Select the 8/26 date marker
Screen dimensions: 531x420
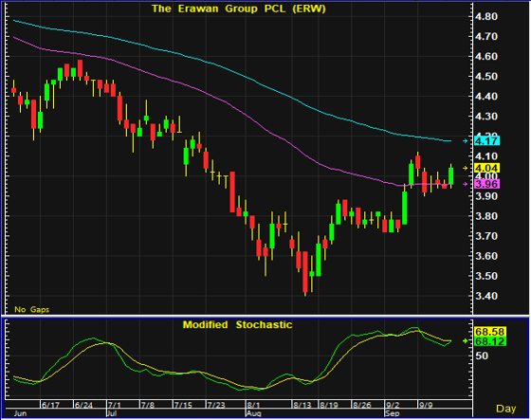click(361, 405)
